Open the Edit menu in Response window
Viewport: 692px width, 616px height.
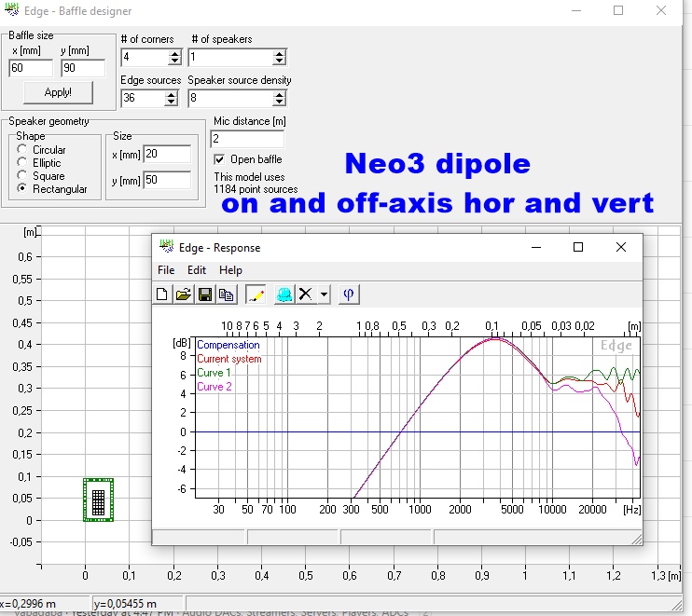(x=197, y=270)
